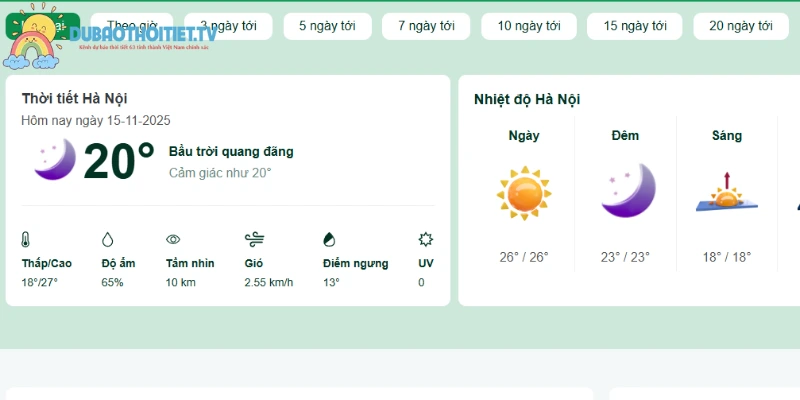This screenshot has width=800, height=400.
Task: Click the thermometer icon above Thấp/Cao
Action: [26, 239]
